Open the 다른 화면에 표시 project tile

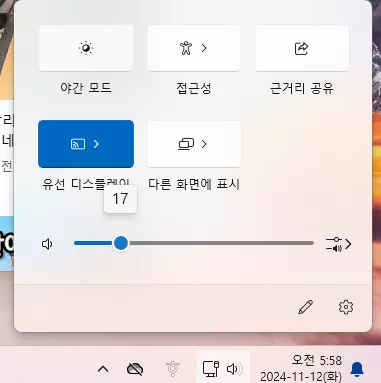point(194,144)
